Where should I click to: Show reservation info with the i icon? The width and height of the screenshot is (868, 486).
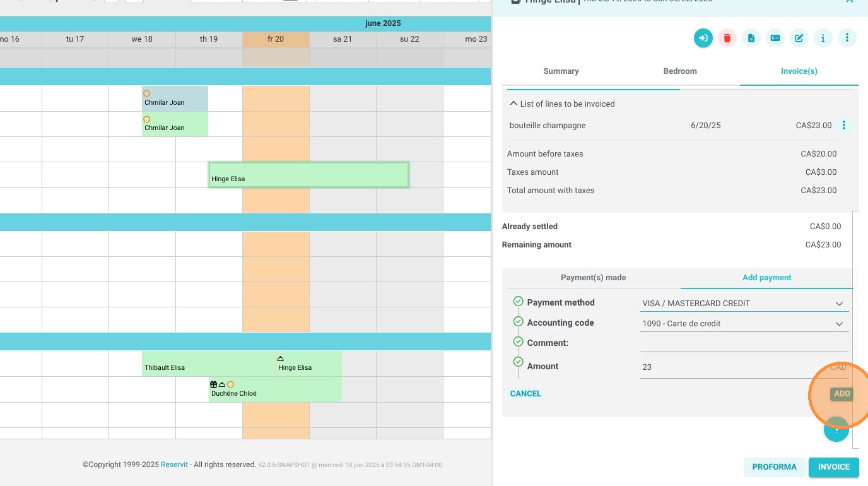point(823,38)
